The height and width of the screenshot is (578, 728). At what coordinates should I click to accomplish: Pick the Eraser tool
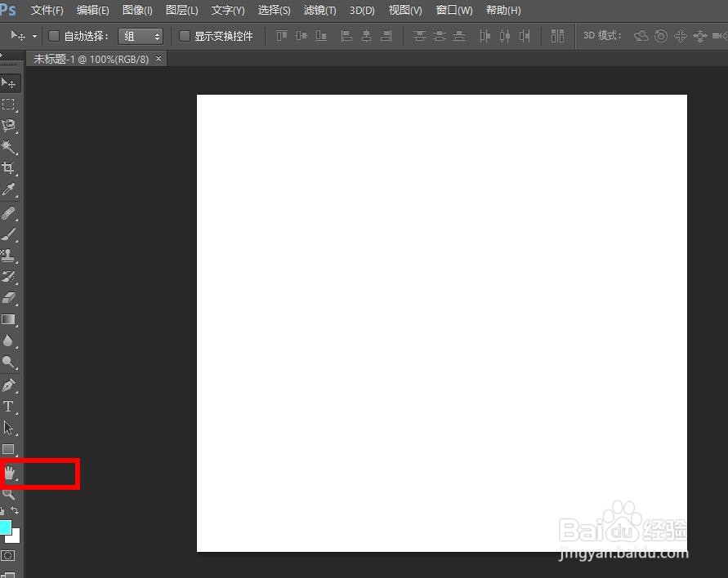click(11, 297)
